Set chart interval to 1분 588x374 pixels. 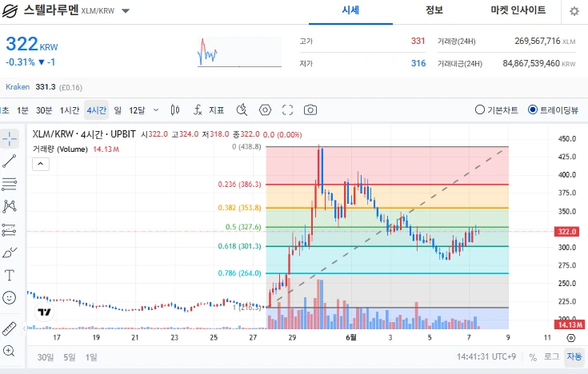click(x=22, y=110)
